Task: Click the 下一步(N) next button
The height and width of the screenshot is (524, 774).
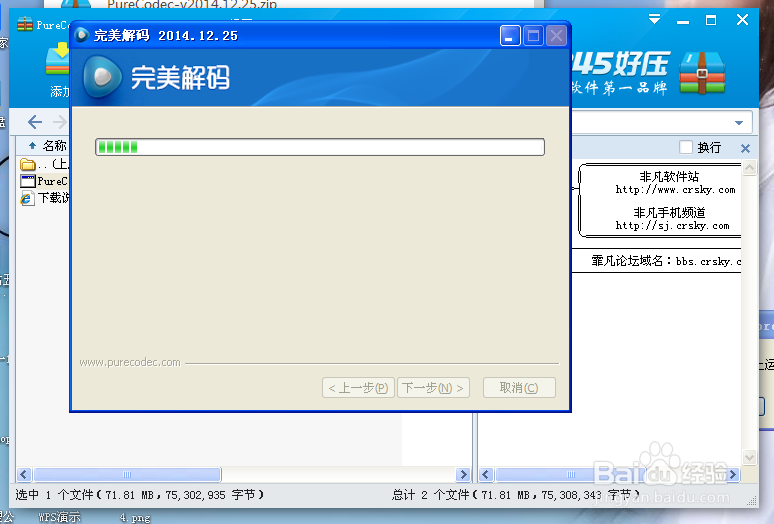Action: pos(433,387)
